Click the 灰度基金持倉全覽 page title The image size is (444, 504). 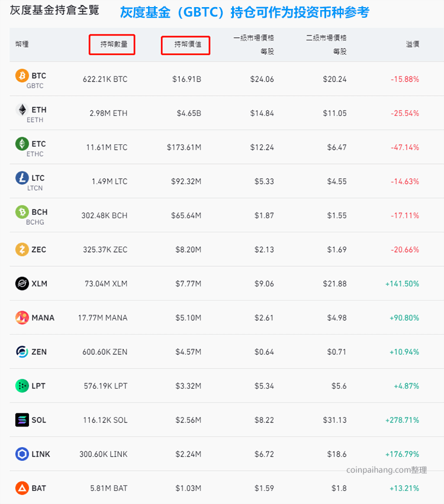54,10
